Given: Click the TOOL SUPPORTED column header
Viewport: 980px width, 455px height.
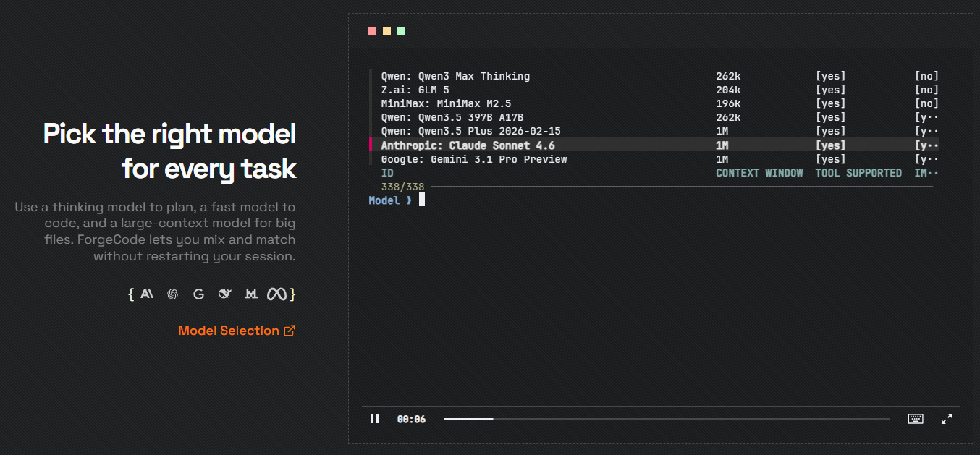Looking at the screenshot, I should (858, 173).
